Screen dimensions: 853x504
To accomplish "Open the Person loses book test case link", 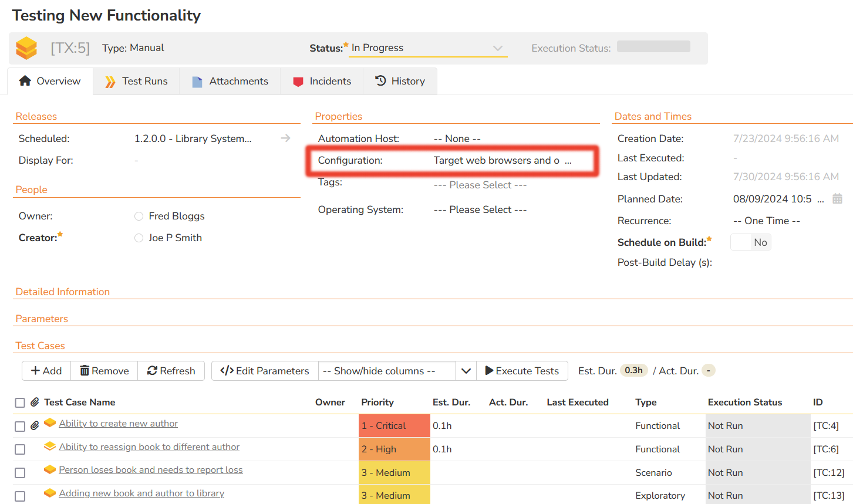I will click(x=150, y=470).
